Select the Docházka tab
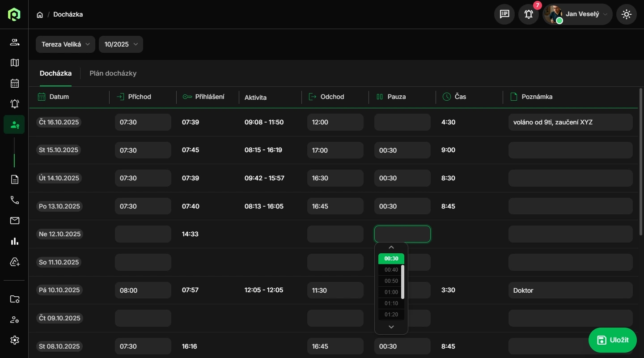 [55, 73]
